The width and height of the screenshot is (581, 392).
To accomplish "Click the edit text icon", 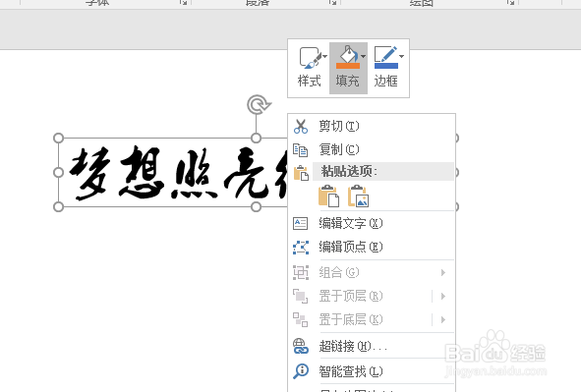I will coord(300,224).
